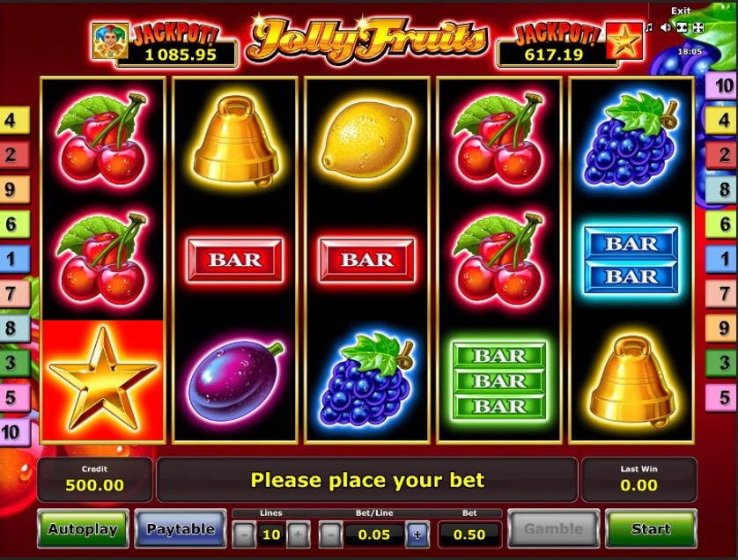The height and width of the screenshot is (560, 738).
Task: Decrease the bet per line
Action: click(331, 534)
